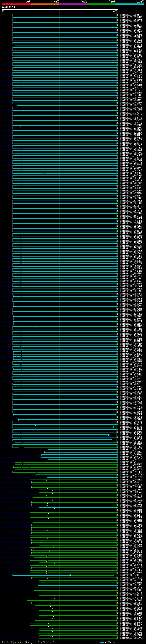Select hit label UniRef100_Q39383
146x644 pixels.
(131, 259)
